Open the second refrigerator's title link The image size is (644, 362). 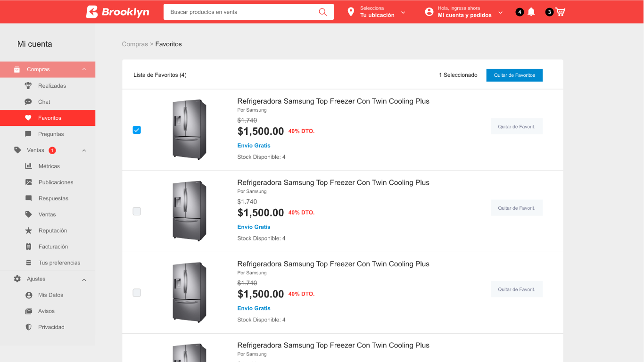(333, 182)
